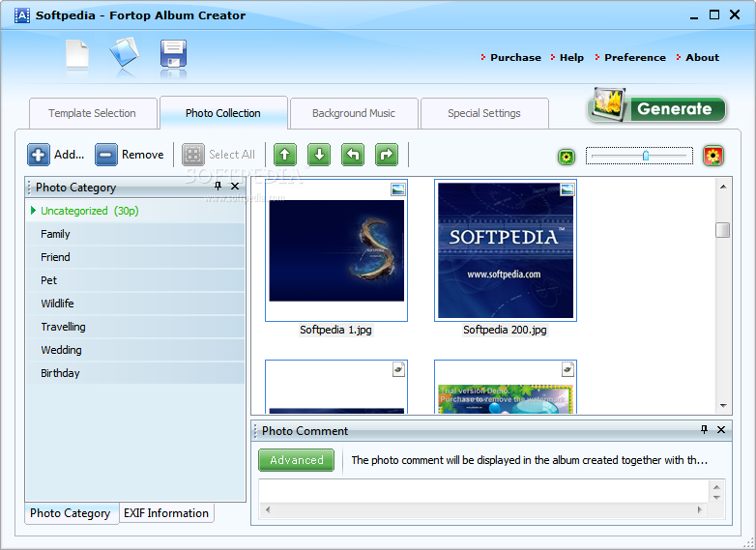Select the Uncategorized (30p) category

(137, 211)
